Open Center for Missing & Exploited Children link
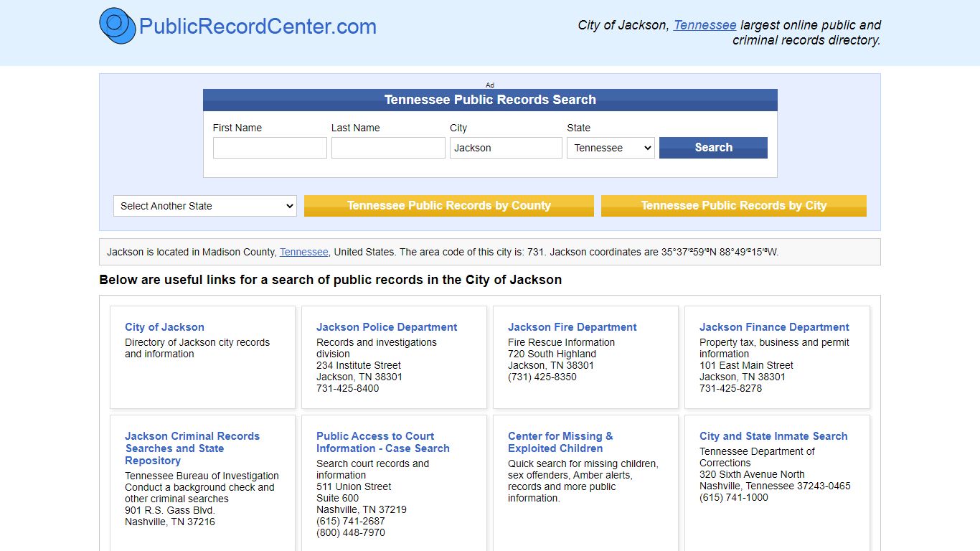The height and width of the screenshot is (551, 980). 560,442
